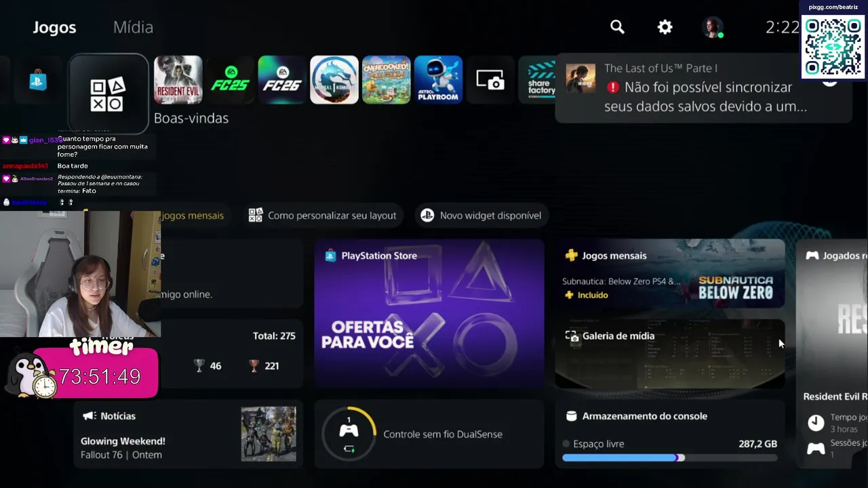This screenshot has height=488, width=868.
Task: Open the Jogados recentemente controller icon
Action: pyautogui.click(x=812, y=256)
